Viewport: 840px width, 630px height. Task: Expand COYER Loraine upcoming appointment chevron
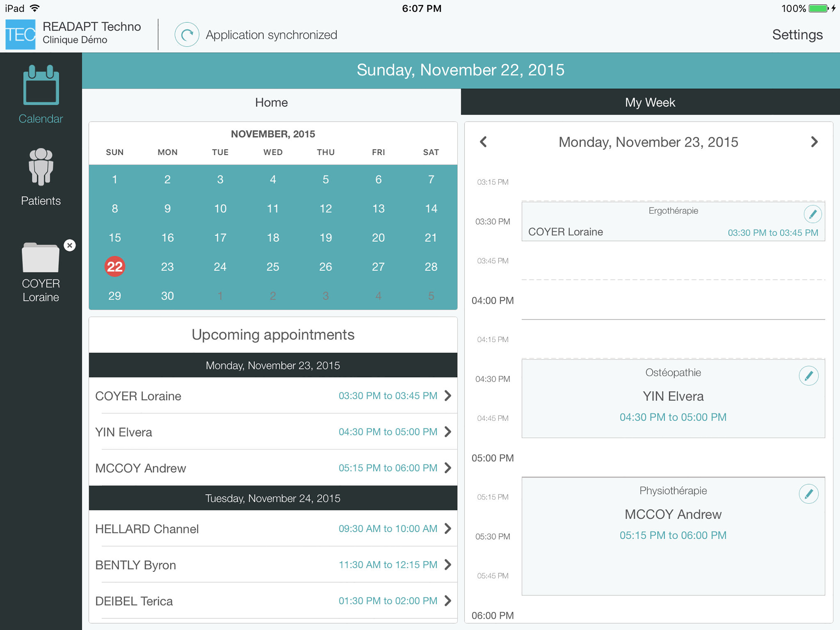pyautogui.click(x=448, y=396)
